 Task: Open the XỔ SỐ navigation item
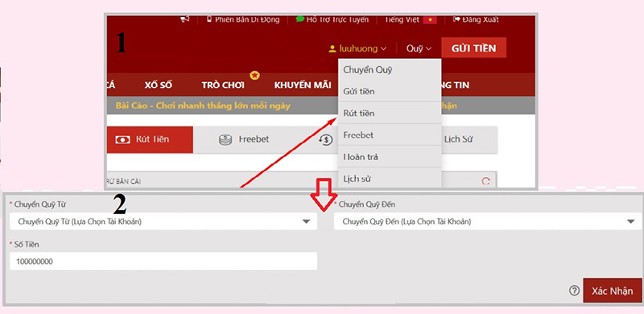click(158, 85)
